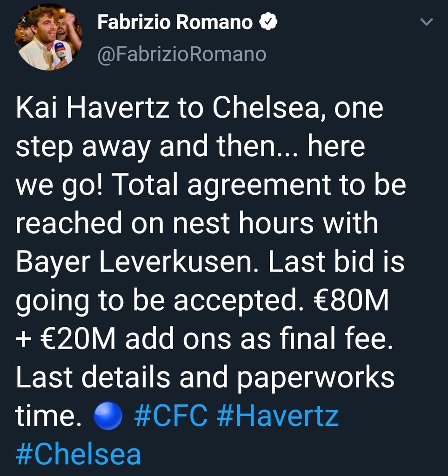Viewport: 448px width, 476px height.
Task: Click the verified badge beside Fabrizio Romano
Action: pyautogui.click(x=268, y=23)
